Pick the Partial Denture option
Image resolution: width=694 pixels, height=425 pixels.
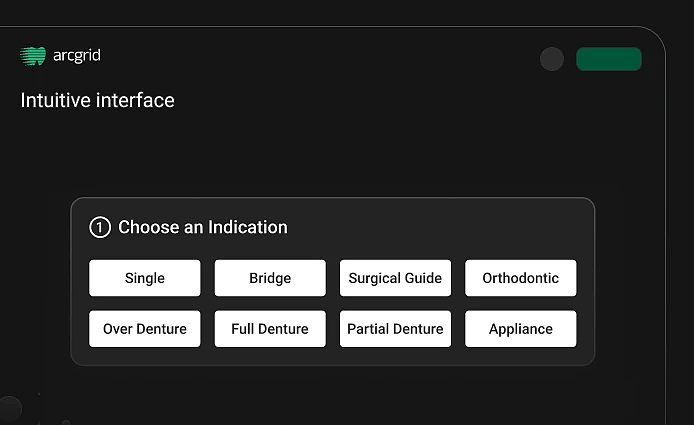pyautogui.click(x=395, y=329)
